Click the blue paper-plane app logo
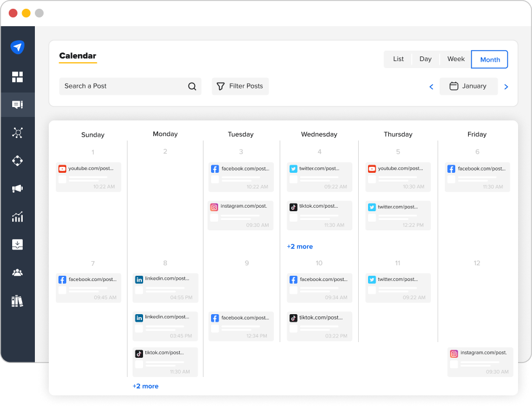This screenshot has height=409, width=532. [17, 47]
